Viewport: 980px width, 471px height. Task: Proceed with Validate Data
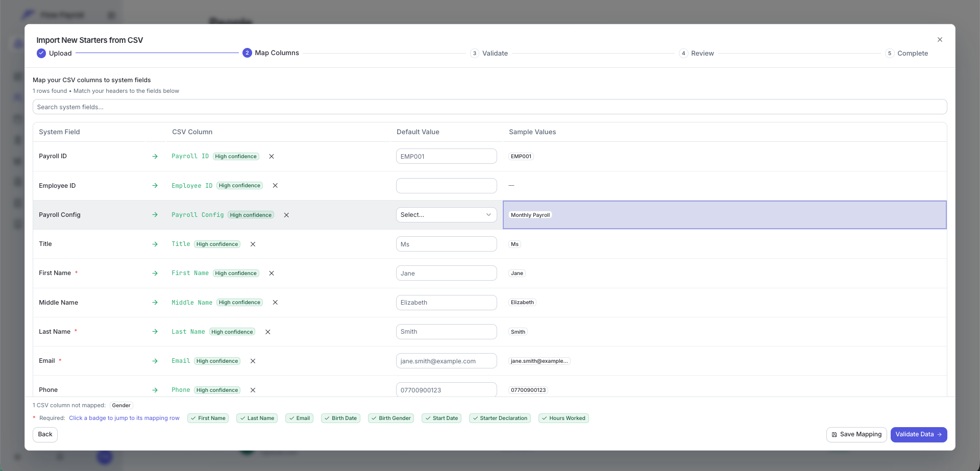pos(919,435)
